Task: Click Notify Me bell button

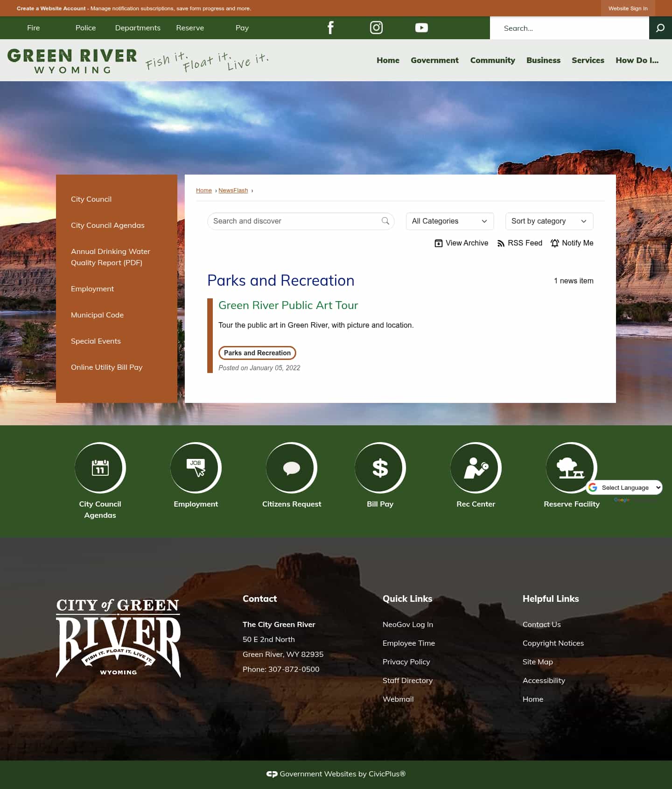Action: pos(572,243)
